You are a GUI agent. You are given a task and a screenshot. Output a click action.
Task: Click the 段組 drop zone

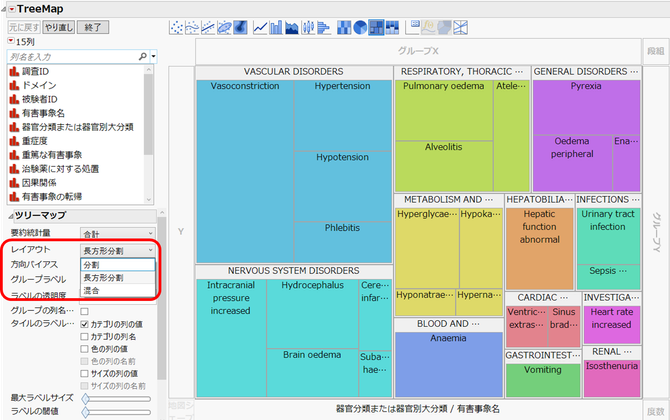pyautogui.click(x=655, y=51)
